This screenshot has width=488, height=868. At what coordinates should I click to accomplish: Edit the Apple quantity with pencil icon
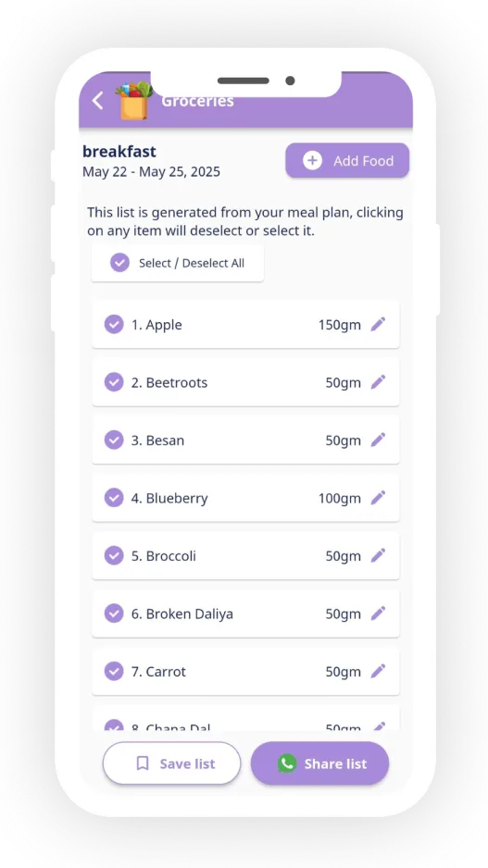[x=378, y=325]
